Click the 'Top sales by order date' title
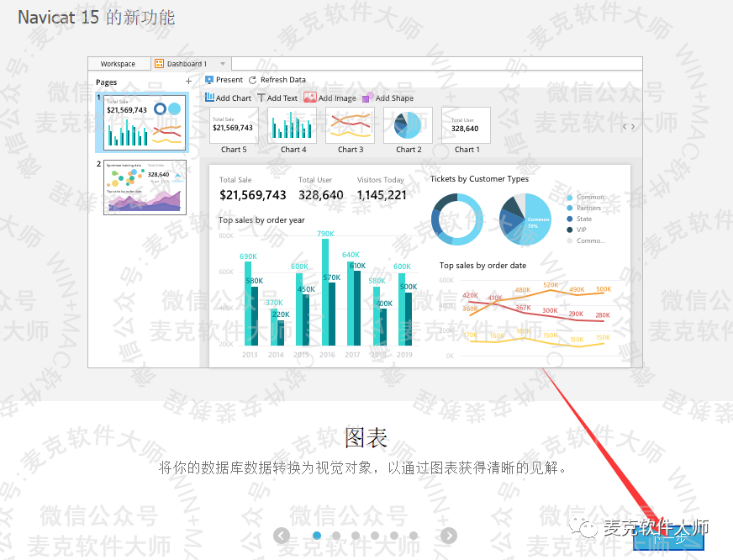The image size is (733, 560). pos(483,265)
